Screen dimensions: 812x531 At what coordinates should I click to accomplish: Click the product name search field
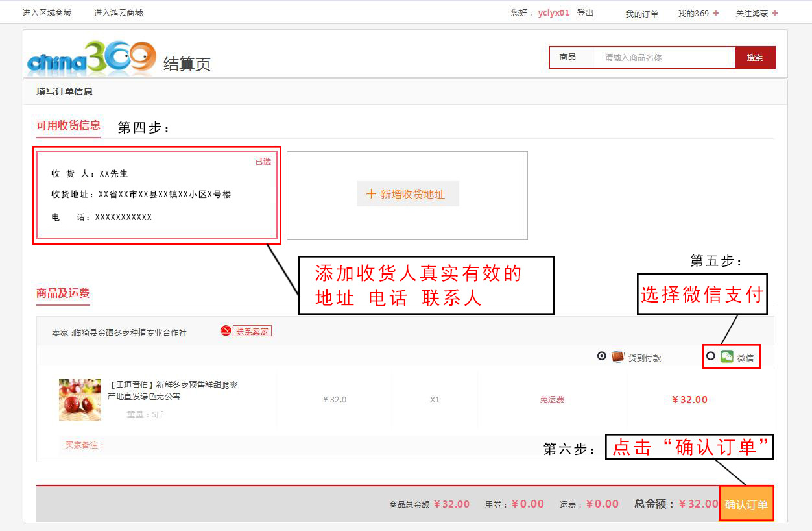[665, 57]
